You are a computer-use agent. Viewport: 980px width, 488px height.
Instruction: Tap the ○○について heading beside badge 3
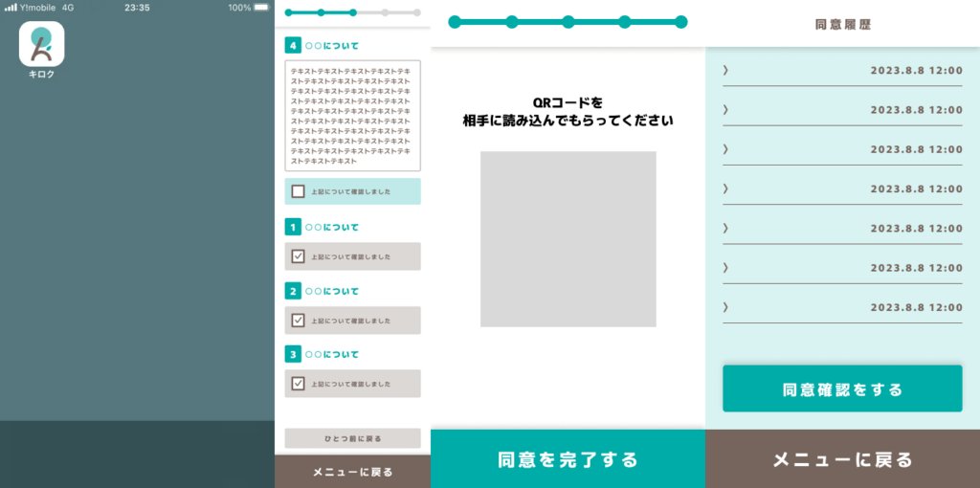pos(332,354)
